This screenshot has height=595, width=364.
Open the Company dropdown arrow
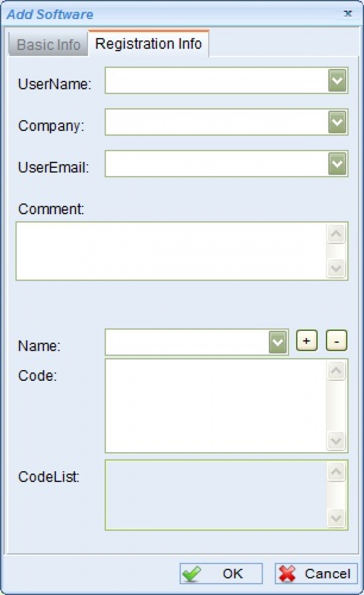337,122
